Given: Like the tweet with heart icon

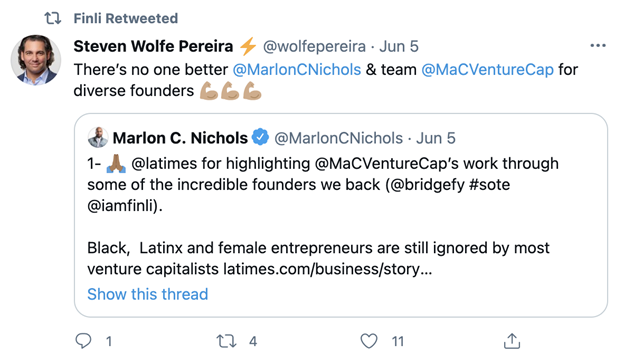Looking at the screenshot, I should click(x=369, y=341).
